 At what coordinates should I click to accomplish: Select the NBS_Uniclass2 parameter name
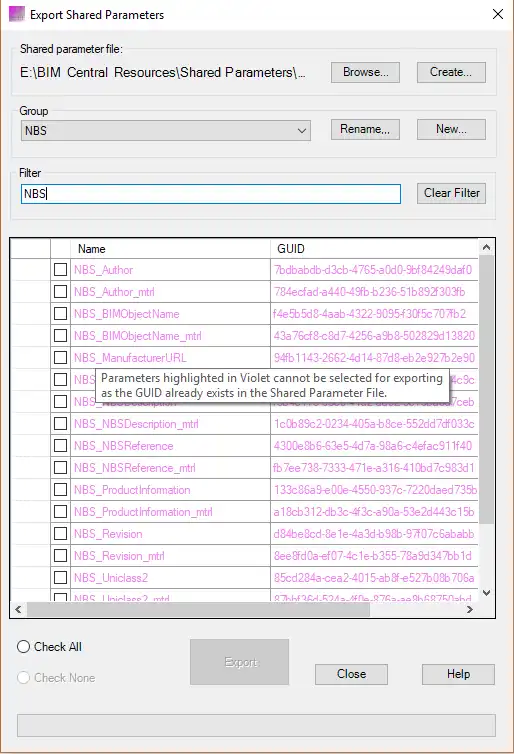coord(111,578)
